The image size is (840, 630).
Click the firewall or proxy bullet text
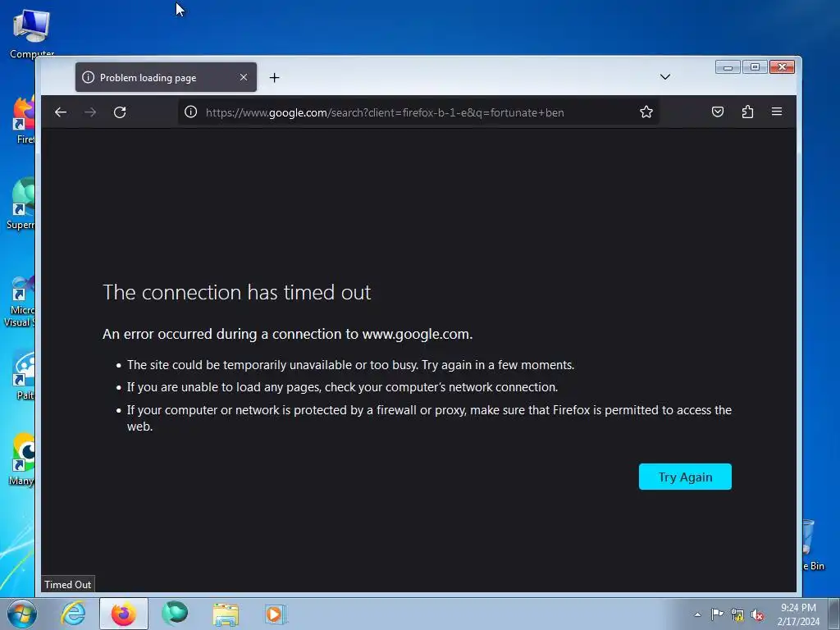(429, 418)
